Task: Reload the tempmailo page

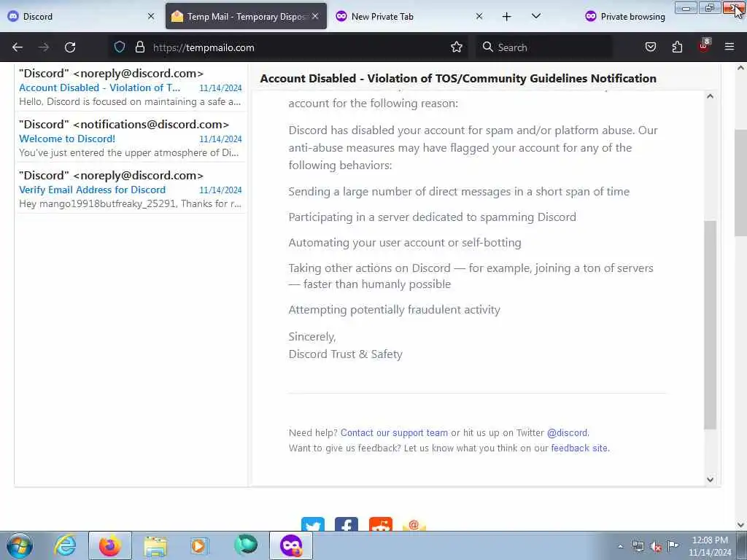Action: [x=70, y=47]
